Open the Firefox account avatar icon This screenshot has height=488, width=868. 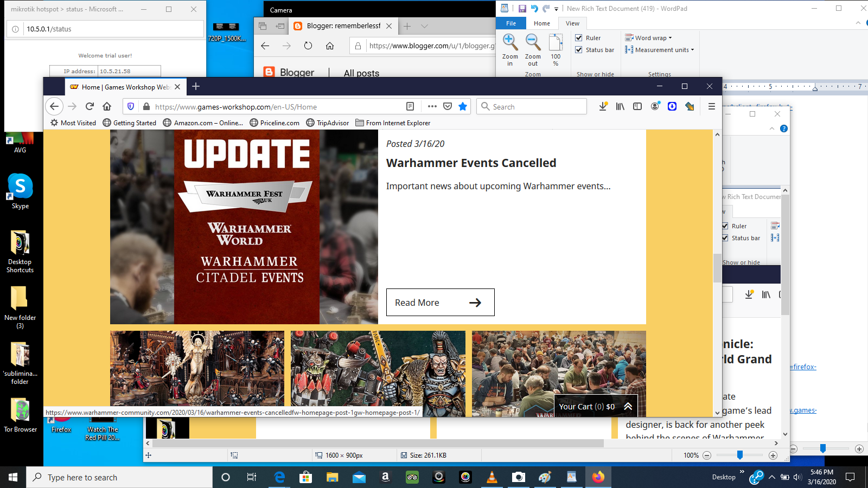pos(655,107)
